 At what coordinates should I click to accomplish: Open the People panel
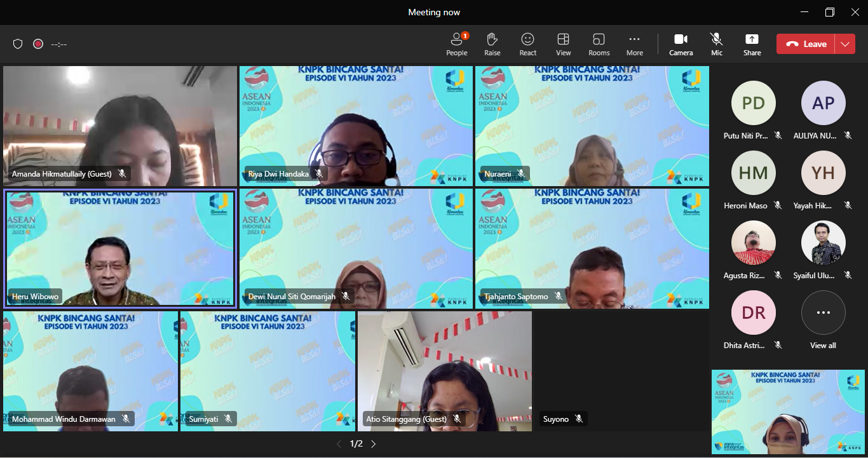[456, 44]
